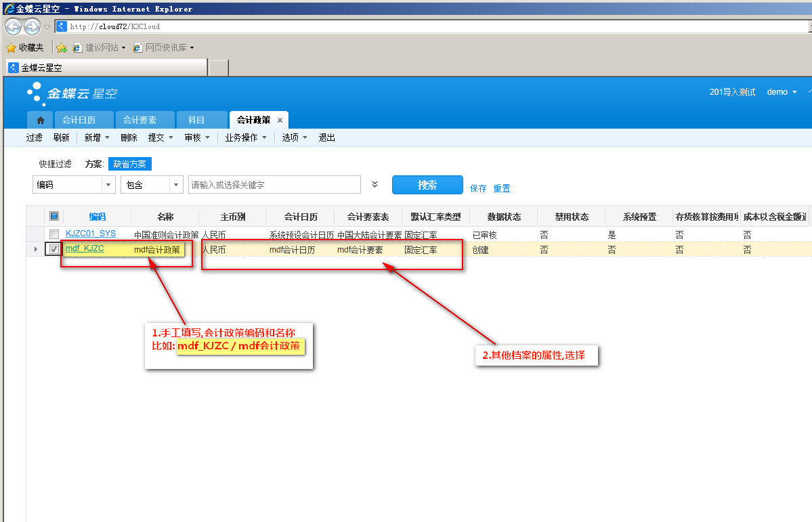Open the demo user dropdown
812x522 pixels.
pos(782,92)
